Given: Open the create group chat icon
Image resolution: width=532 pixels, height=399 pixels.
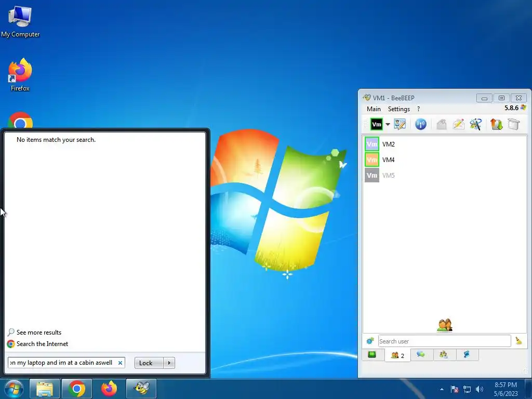Looking at the screenshot, I should coord(476,124).
